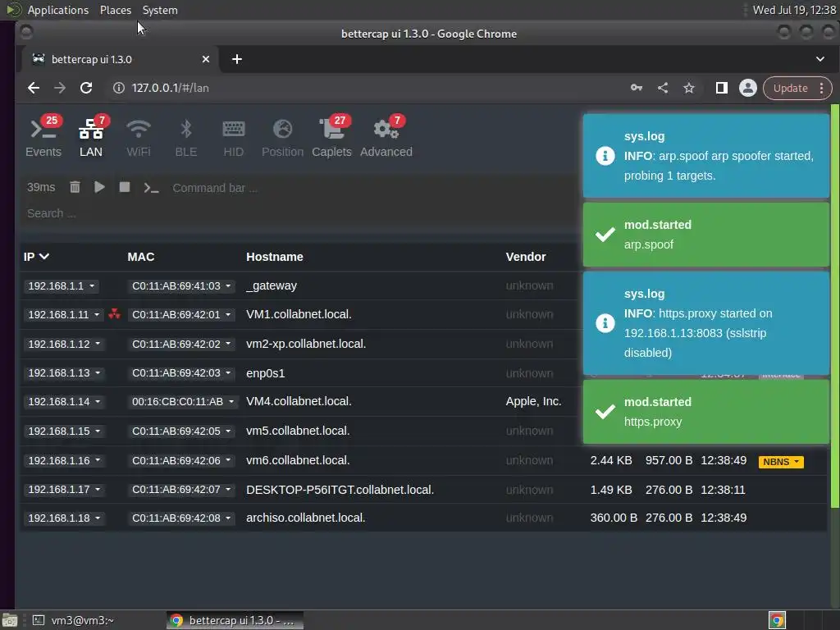840x630 pixels.
Task: View site information icon in address bar
Action: 119,88
